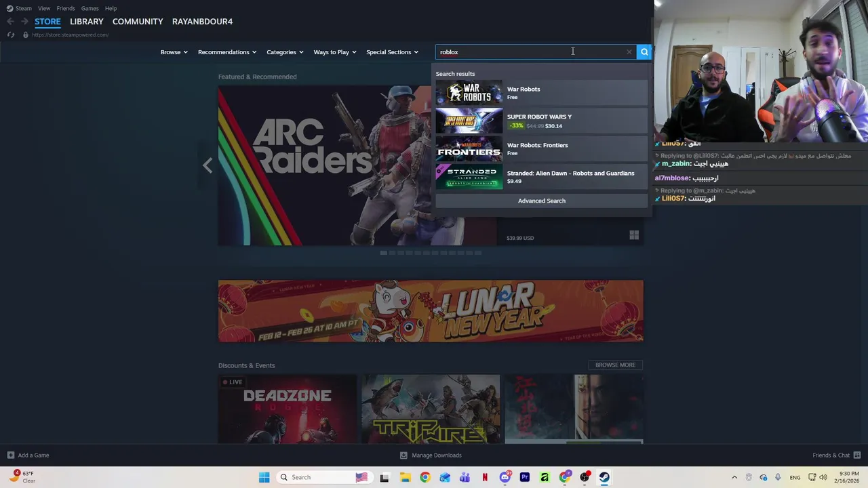Launch Google Chrome from the taskbar
868x488 pixels.
pyautogui.click(x=425, y=477)
